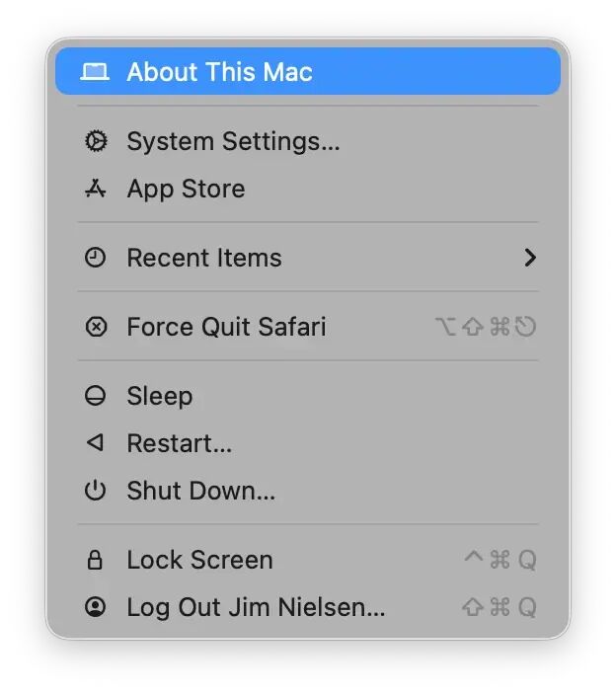The height and width of the screenshot is (693, 616).
Task: Expand Recent Items submenu via chevron arrow
Action: [x=530, y=258]
